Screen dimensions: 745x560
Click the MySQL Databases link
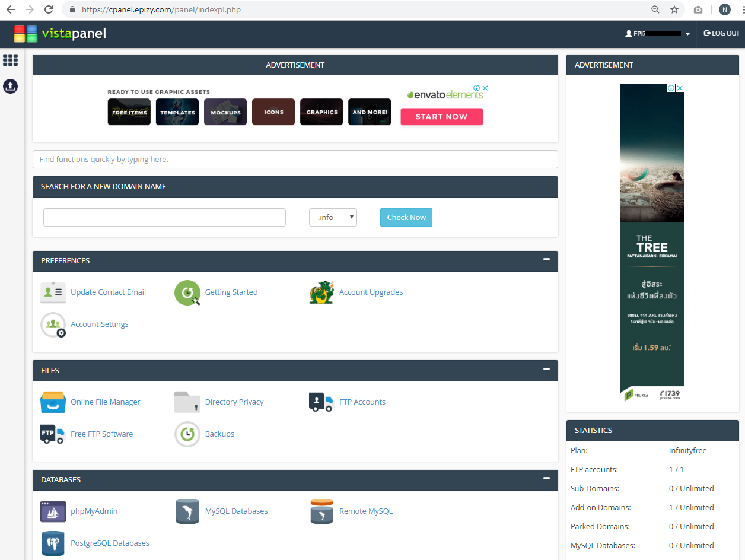(x=236, y=511)
